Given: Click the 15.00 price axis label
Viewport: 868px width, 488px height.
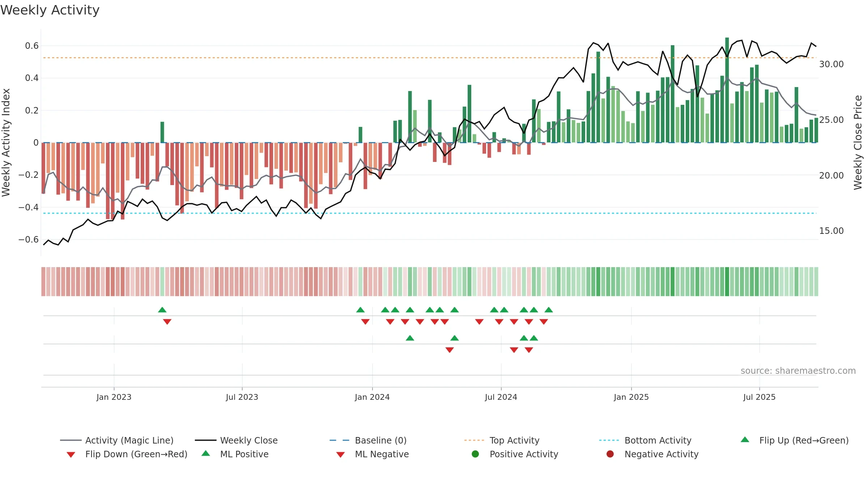Looking at the screenshot, I should click(831, 231).
